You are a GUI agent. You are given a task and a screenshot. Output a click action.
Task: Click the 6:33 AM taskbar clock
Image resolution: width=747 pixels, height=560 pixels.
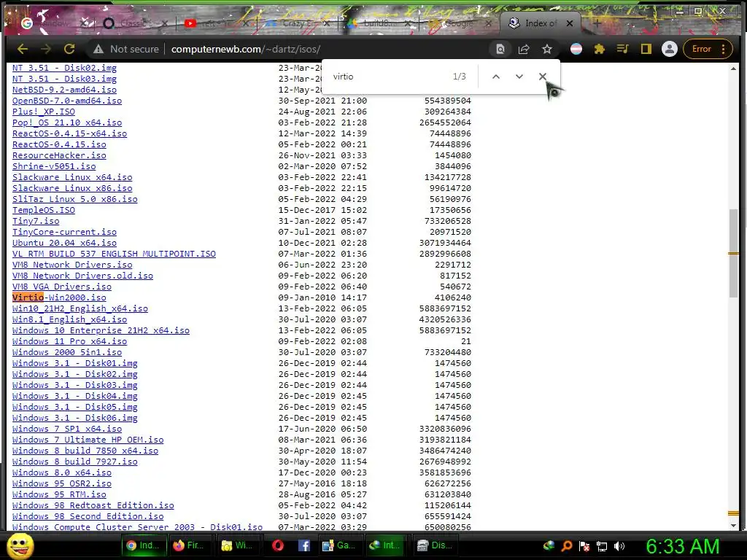point(682,546)
